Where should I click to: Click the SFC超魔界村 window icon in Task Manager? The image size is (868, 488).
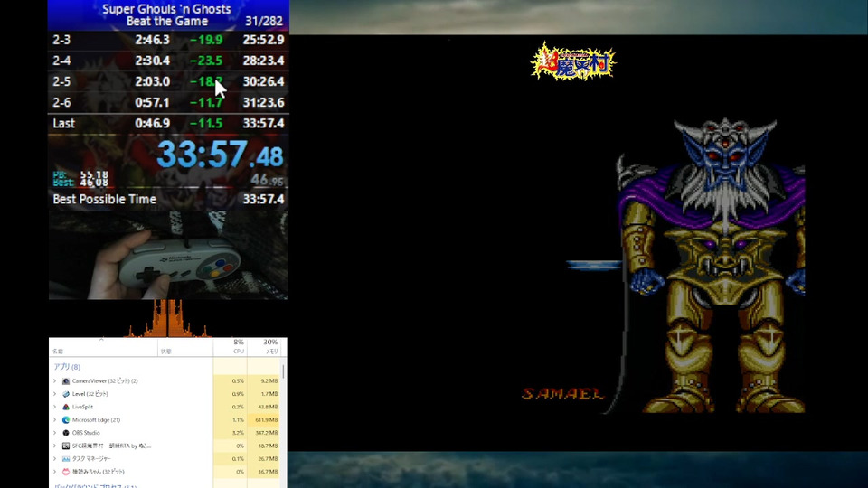(66, 446)
